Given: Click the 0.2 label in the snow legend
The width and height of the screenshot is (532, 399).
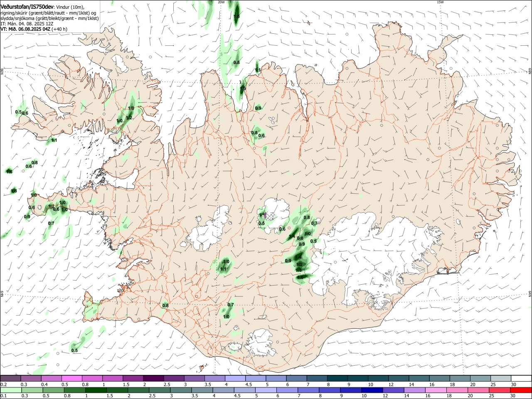Looking at the screenshot, I should (x=3, y=384).
